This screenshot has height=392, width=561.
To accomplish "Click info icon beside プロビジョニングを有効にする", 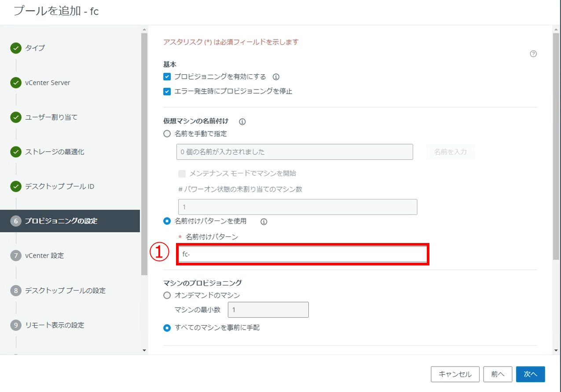I will [276, 77].
